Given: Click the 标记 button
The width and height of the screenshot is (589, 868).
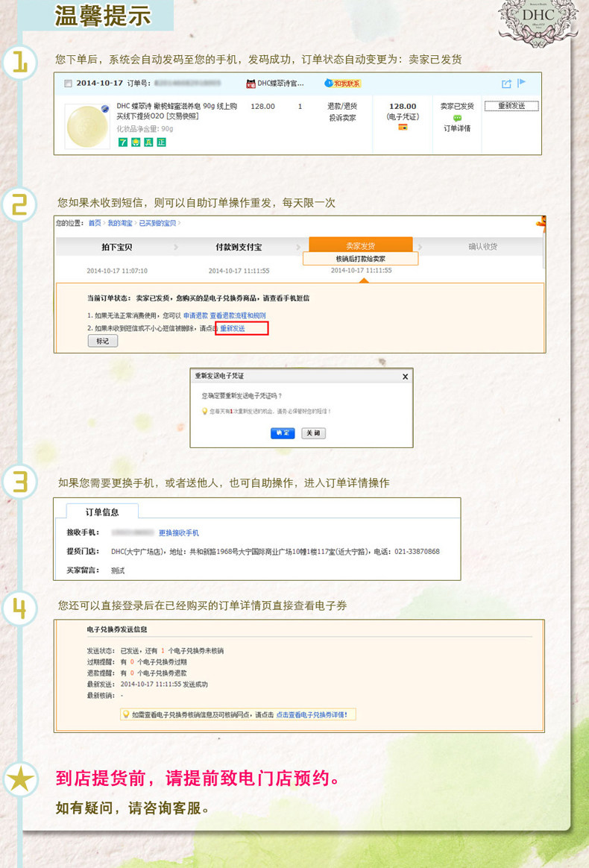Looking at the screenshot, I should tap(103, 341).
